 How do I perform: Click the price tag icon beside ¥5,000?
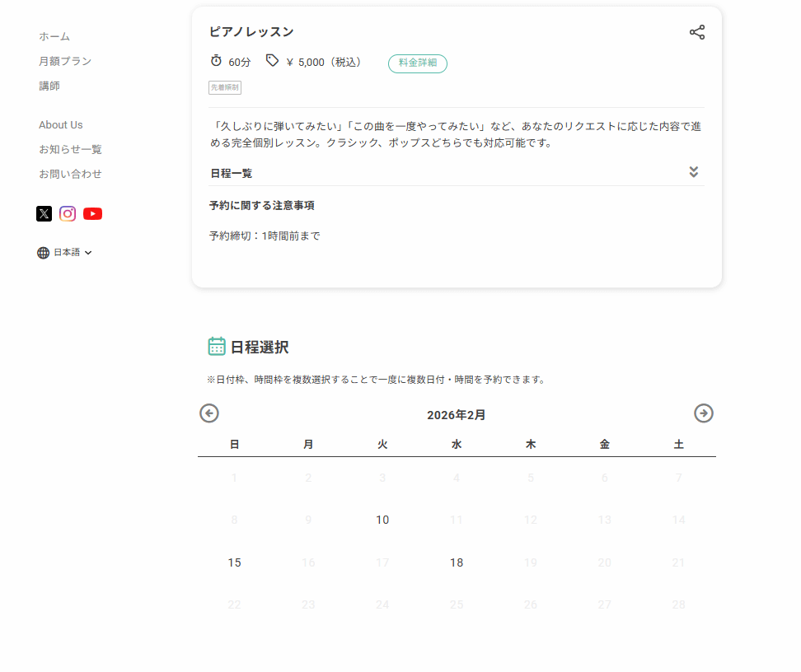tap(272, 61)
